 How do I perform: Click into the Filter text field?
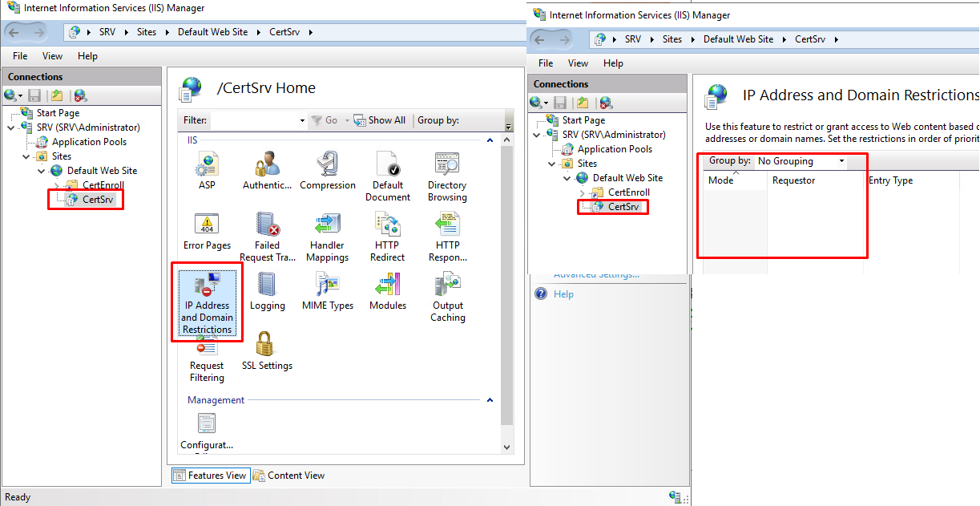click(253, 120)
